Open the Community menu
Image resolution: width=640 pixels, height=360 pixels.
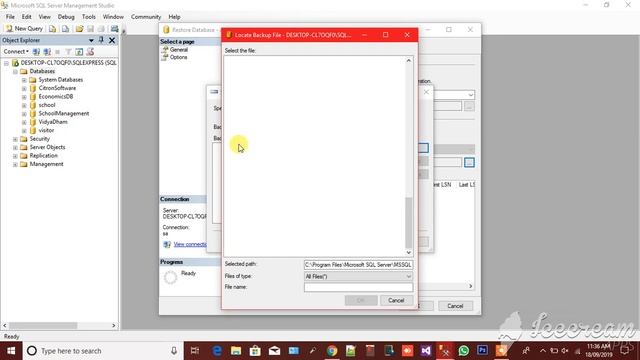(x=146, y=17)
